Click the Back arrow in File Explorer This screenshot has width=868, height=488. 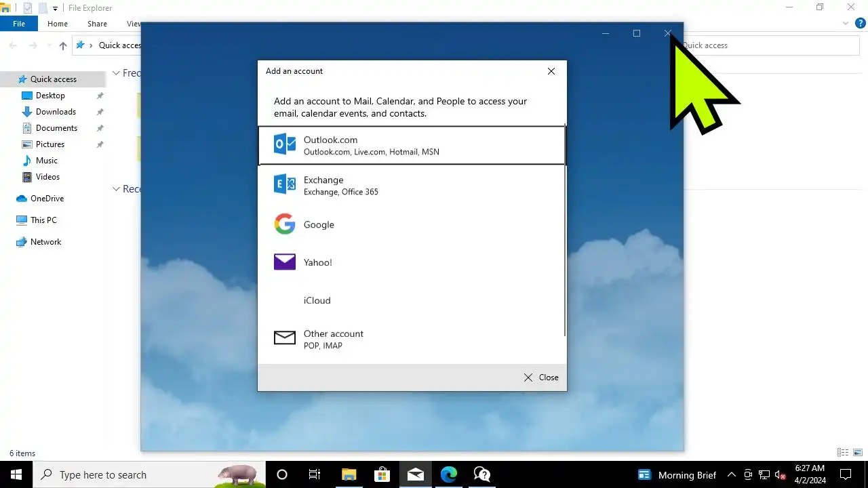pos(13,45)
